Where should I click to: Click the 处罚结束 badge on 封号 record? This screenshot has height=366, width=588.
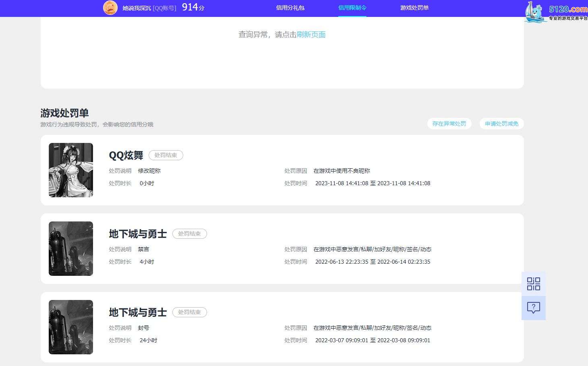point(189,312)
